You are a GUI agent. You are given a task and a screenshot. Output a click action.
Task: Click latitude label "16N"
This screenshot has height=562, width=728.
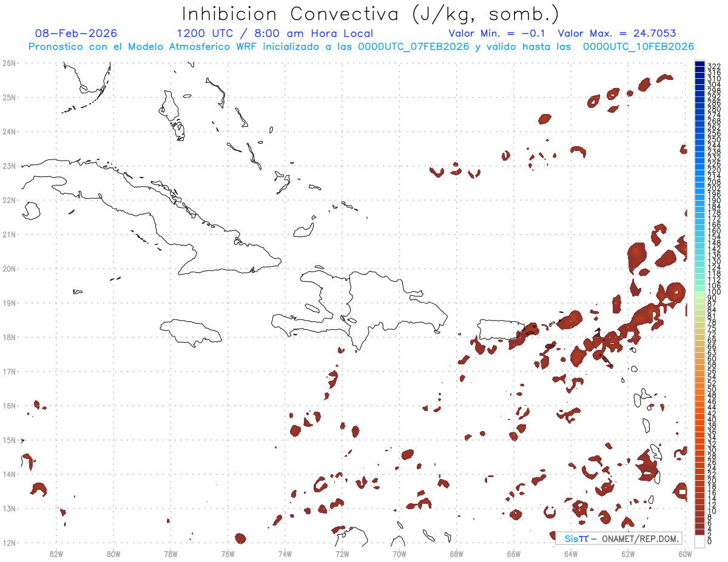pos(9,406)
